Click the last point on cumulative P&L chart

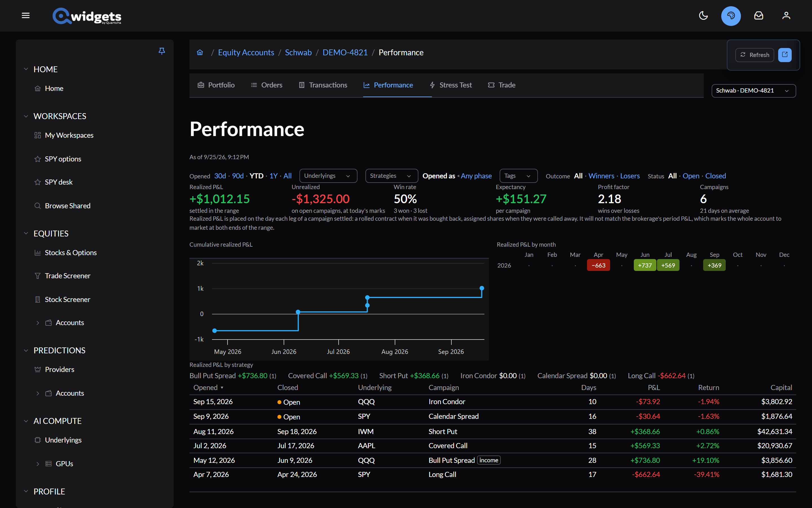click(482, 288)
